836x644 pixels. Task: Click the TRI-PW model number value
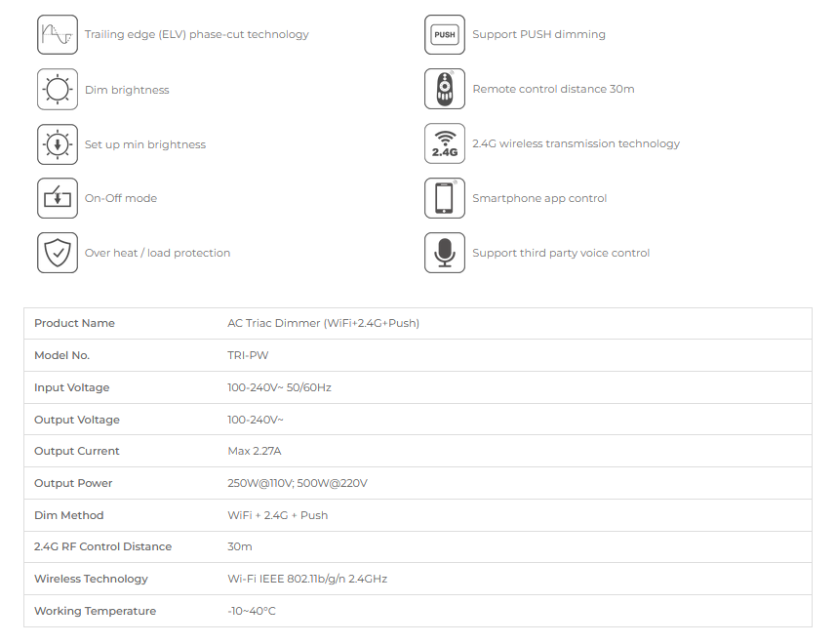[248, 355]
